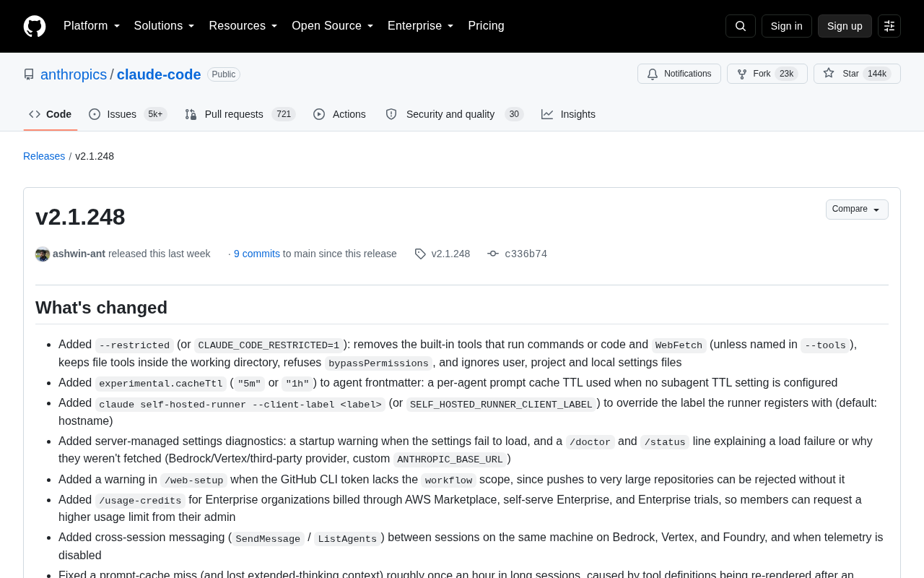924x578 pixels.
Task: Expand the Enterprise menu
Action: (x=421, y=26)
